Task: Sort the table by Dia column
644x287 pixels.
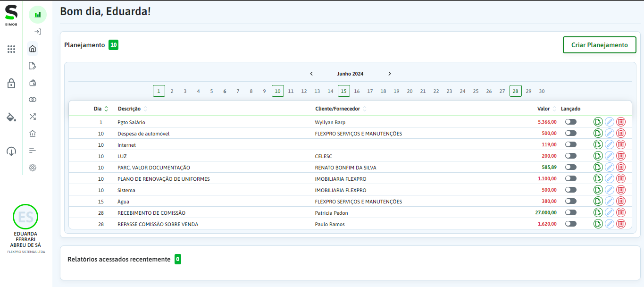Action: pos(100,109)
